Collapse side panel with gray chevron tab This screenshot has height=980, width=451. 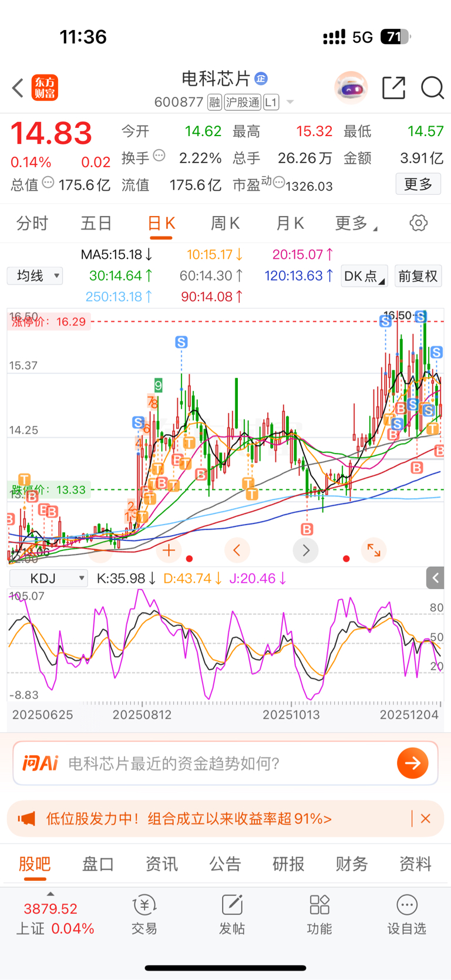[x=435, y=578]
